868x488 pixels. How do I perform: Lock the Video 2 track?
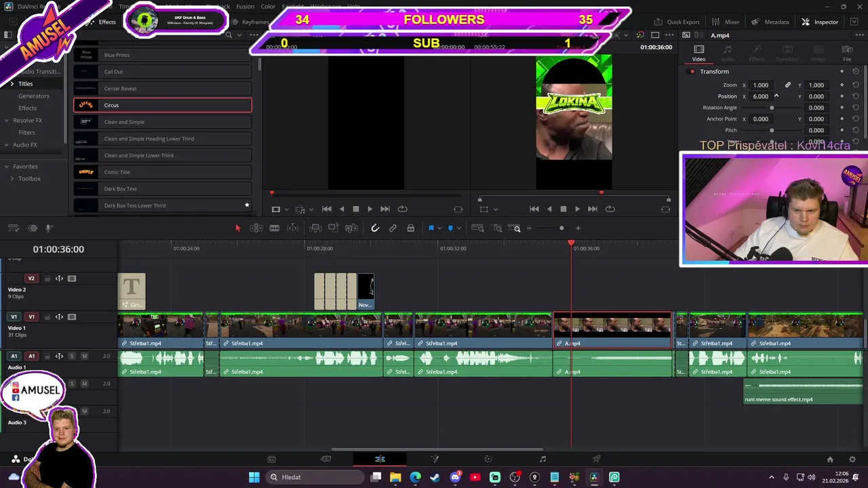coord(47,279)
